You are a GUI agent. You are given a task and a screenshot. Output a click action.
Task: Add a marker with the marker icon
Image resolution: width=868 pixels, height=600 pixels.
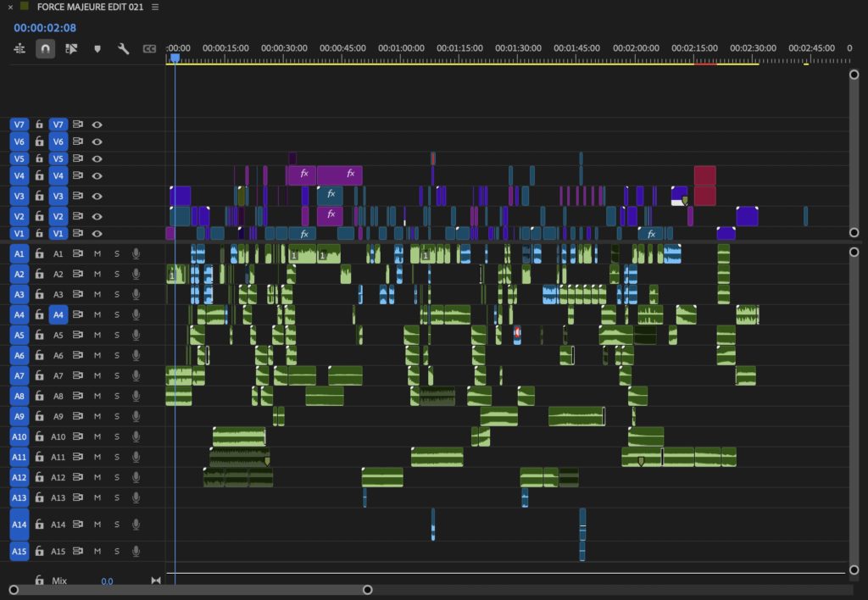97,48
